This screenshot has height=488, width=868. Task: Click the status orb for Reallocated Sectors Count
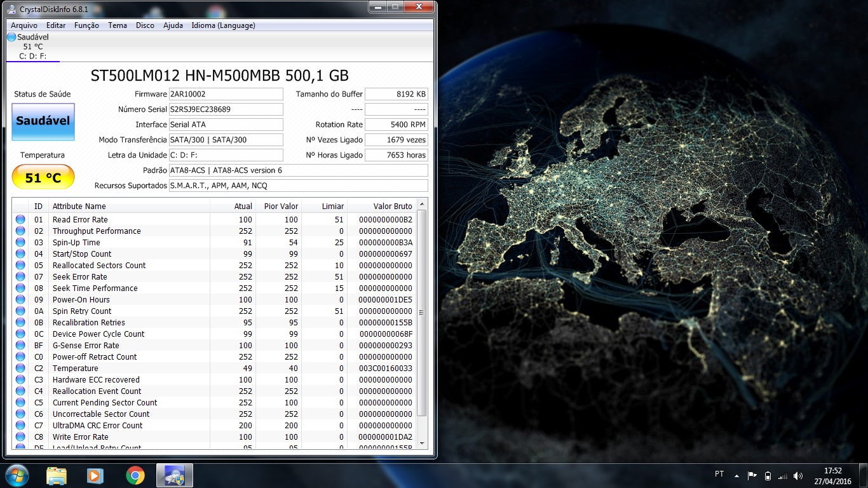20,265
